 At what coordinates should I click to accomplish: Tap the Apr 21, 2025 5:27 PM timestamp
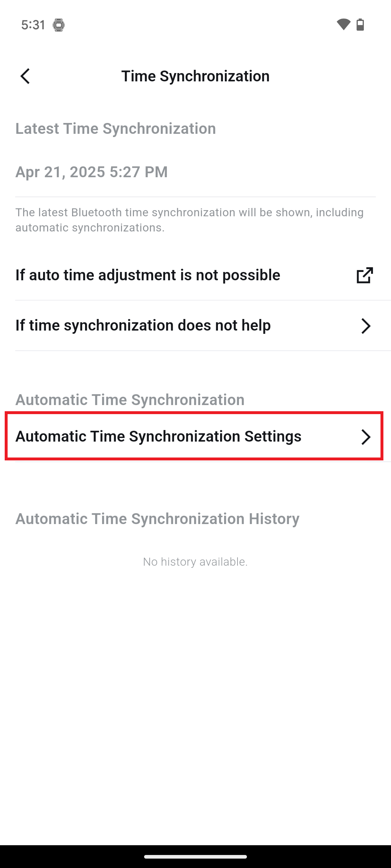tap(92, 172)
